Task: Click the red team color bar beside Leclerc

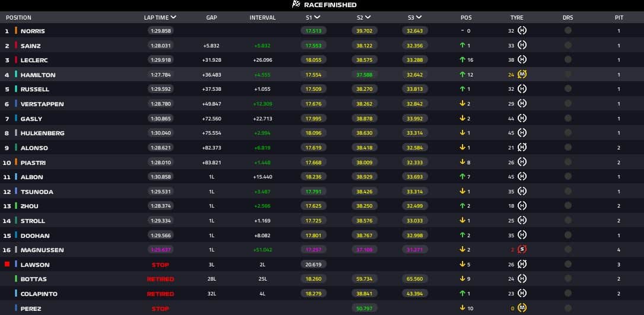Action: (16, 59)
